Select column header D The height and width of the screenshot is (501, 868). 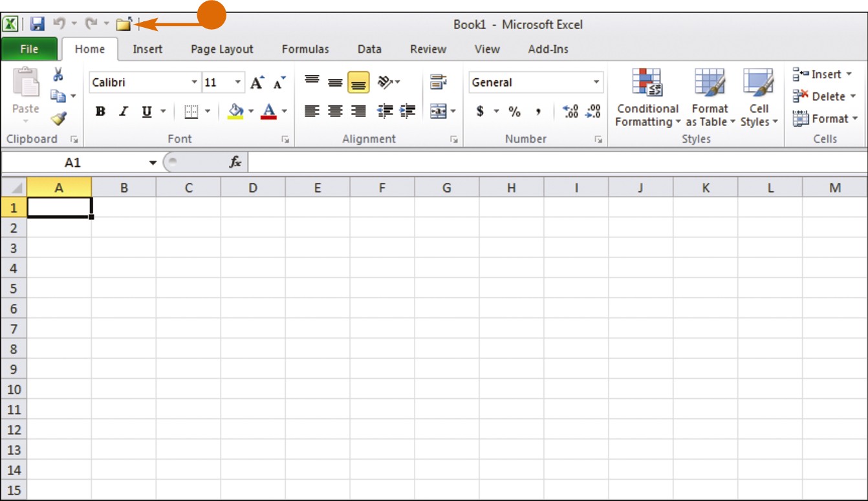click(x=253, y=188)
